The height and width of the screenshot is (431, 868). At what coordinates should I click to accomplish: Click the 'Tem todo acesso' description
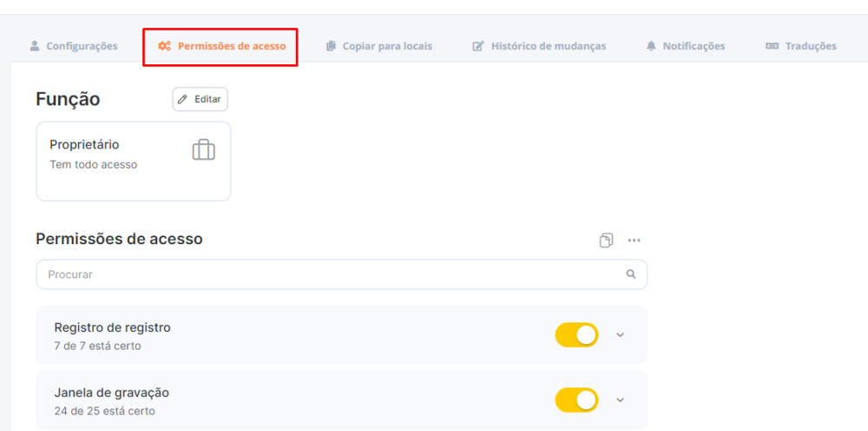(94, 164)
